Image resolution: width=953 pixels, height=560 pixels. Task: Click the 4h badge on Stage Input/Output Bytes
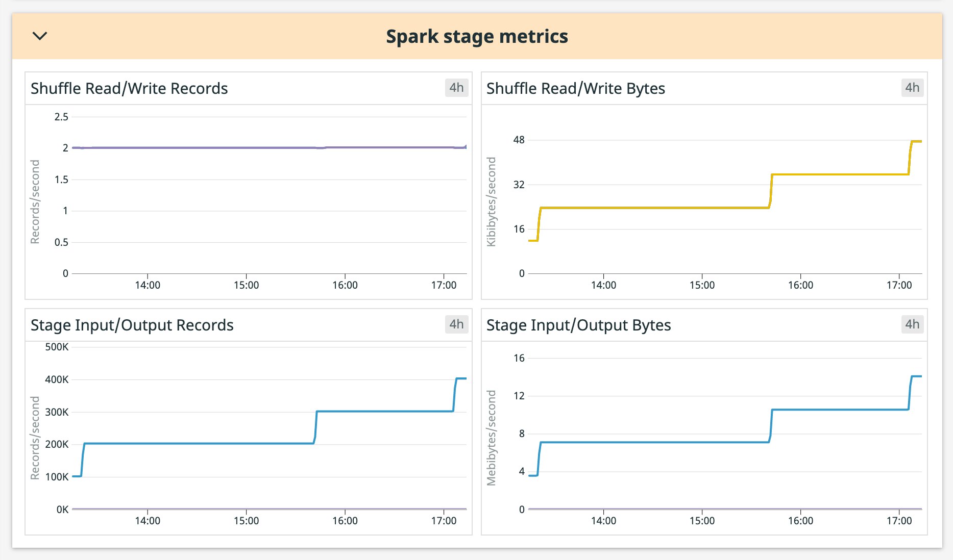point(913,324)
